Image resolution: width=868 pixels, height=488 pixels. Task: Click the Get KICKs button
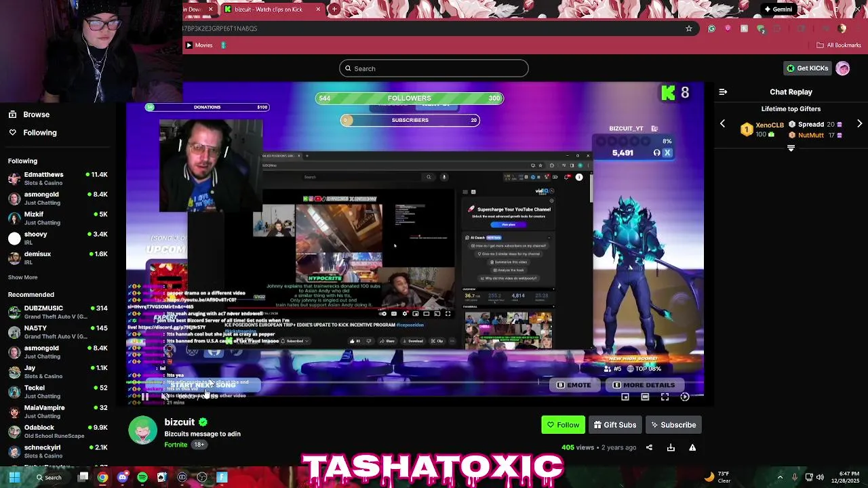(x=807, y=68)
